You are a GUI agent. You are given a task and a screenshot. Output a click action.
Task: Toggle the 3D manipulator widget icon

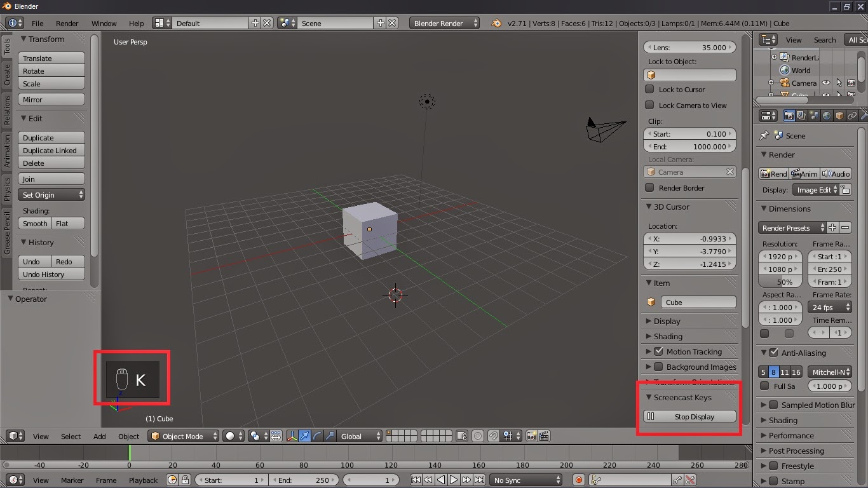pos(292,436)
